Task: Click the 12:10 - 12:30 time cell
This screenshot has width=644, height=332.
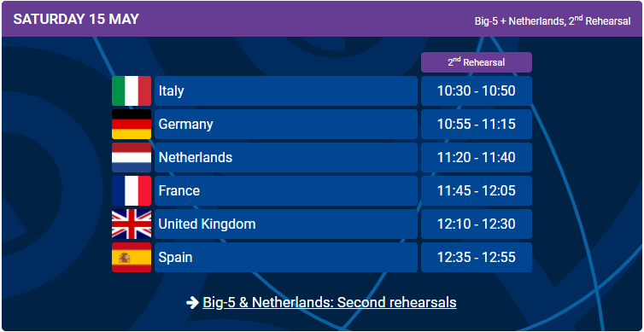Action: (x=477, y=224)
